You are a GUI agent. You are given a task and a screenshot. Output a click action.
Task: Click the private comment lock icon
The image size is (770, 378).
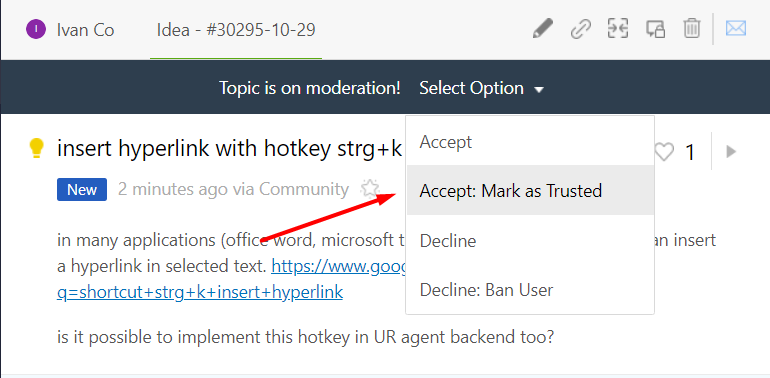[655, 29]
